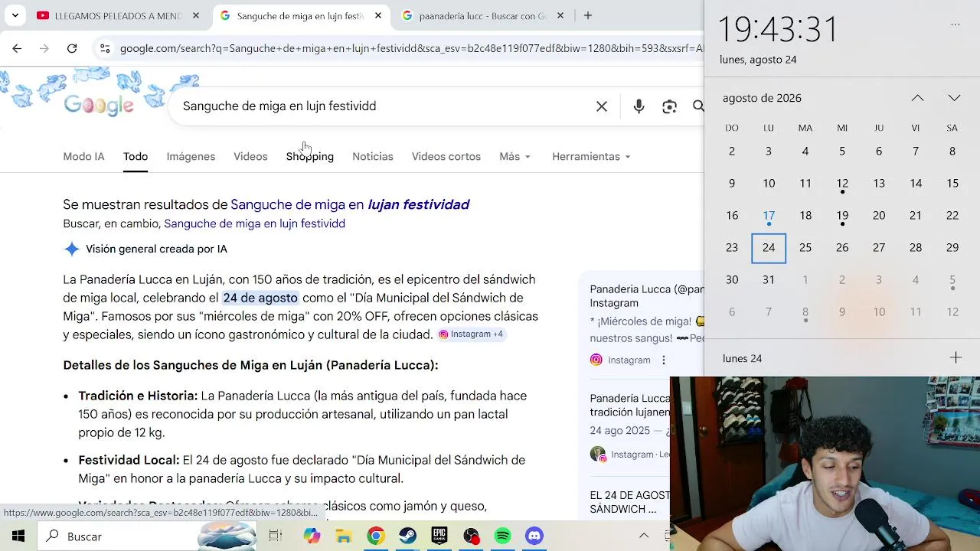Open Spotify from the taskbar

tap(502, 536)
